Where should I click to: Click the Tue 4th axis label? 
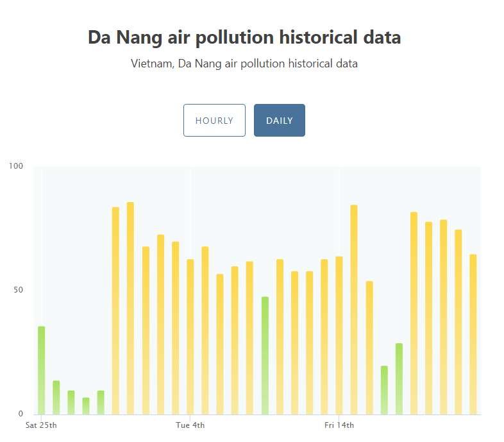(x=190, y=425)
